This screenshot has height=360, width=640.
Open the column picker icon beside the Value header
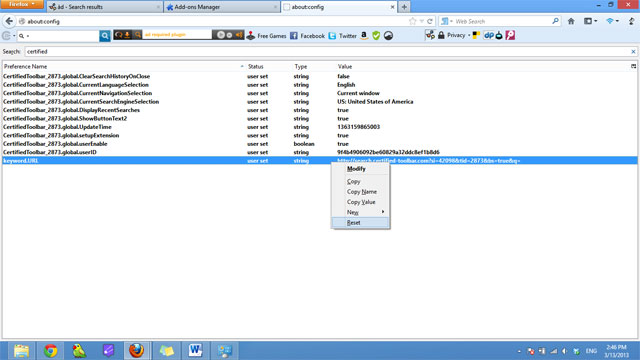point(633,66)
